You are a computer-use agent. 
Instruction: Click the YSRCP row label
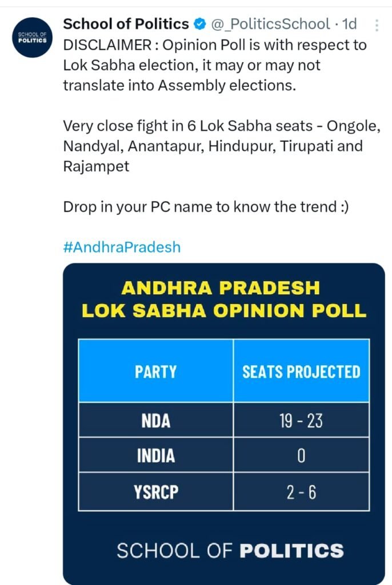pos(155,491)
